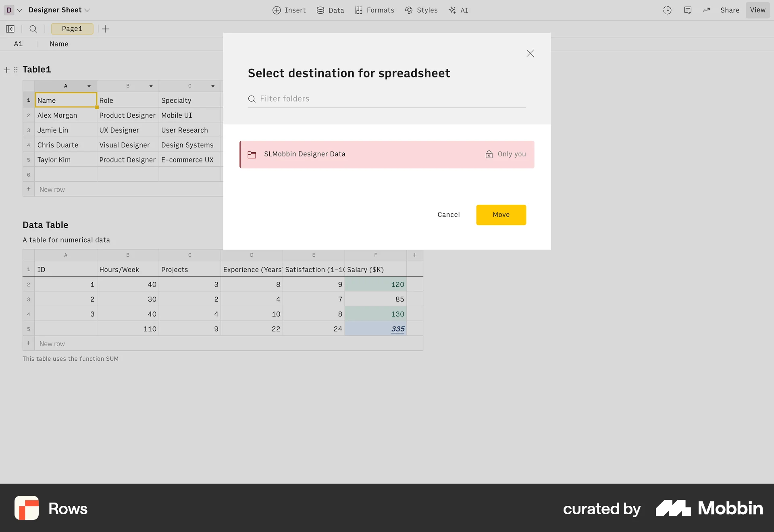Image resolution: width=774 pixels, height=532 pixels.
Task: Open the AI assistant
Action: coord(458,10)
